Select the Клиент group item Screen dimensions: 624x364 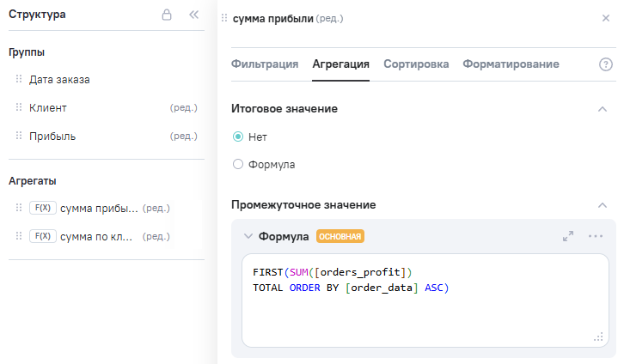click(x=48, y=108)
